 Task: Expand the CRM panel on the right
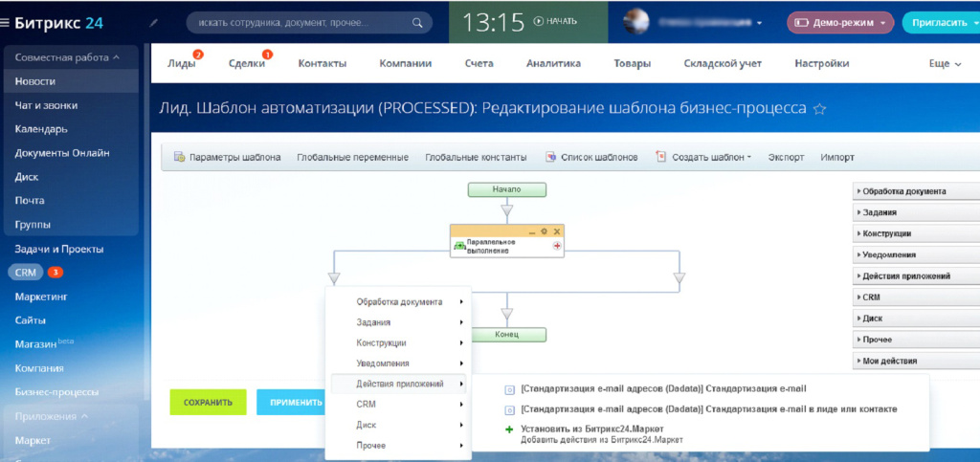(916, 297)
